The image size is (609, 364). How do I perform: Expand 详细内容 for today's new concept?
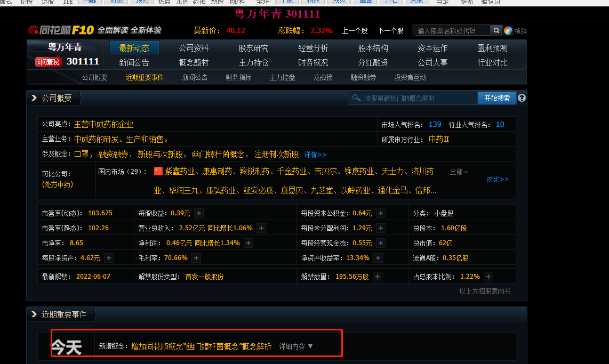(296, 346)
